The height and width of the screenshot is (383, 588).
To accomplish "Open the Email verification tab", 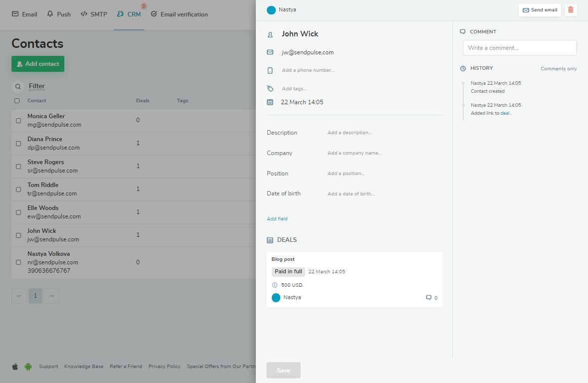I will point(179,14).
